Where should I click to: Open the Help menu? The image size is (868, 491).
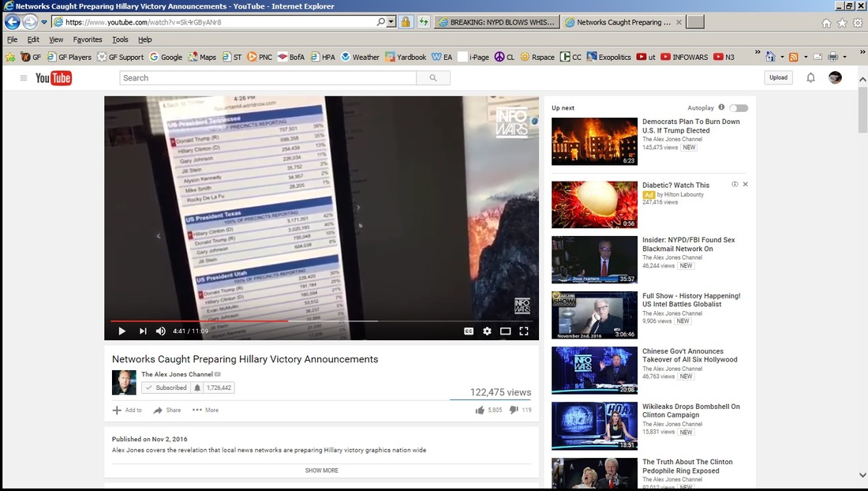tap(144, 39)
